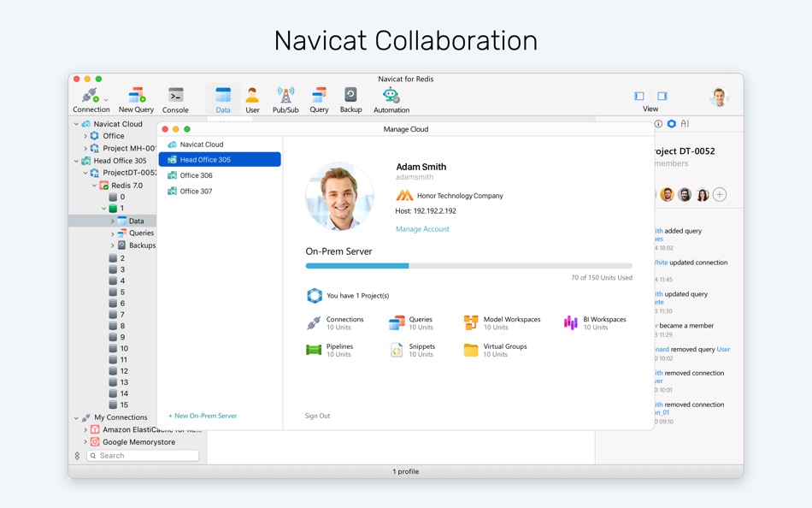Collapse the My Connections group
This screenshot has height=508, width=812.
76,417
